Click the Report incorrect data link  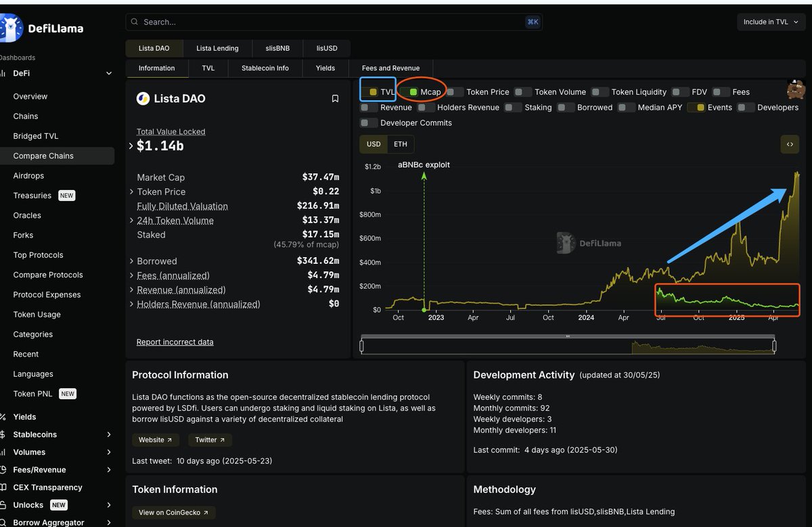pyautogui.click(x=175, y=342)
